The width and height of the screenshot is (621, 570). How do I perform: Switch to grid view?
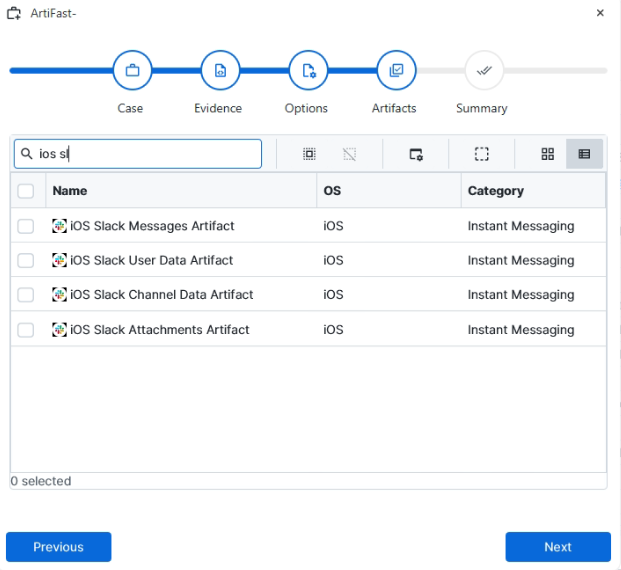[x=548, y=154]
